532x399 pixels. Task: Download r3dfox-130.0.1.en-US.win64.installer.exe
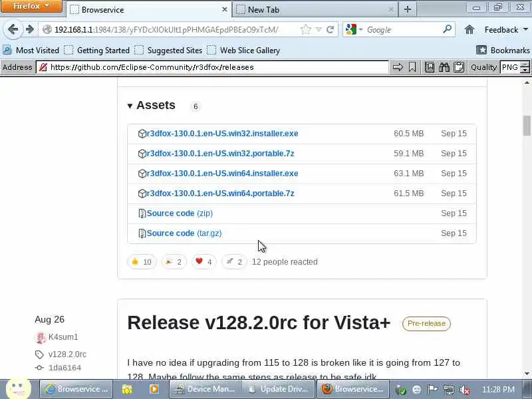tap(222, 174)
